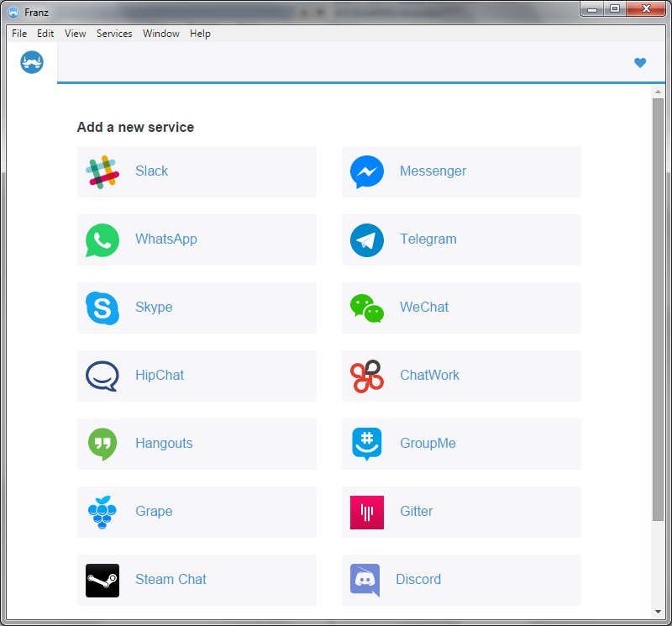This screenshot has width=672, height=626.
Task: Add the Telegram service
Action: point(461,240)
